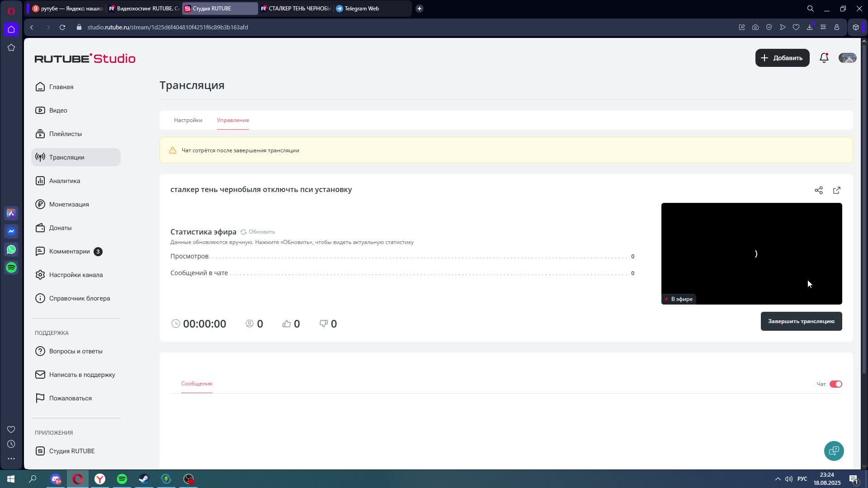
Task: Open the Сообщения tab in chat panel
Action: click(x=196, y=383)
